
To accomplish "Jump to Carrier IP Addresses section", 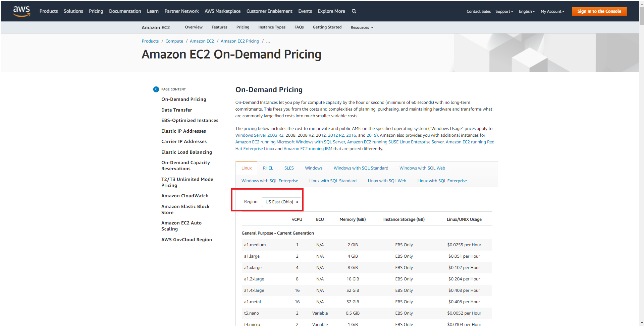I will tap(184, 141).
